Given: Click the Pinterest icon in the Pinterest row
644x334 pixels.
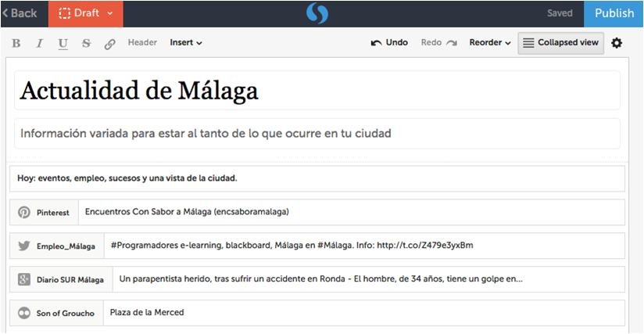Looking at the screenshot, I should point(23,213).
